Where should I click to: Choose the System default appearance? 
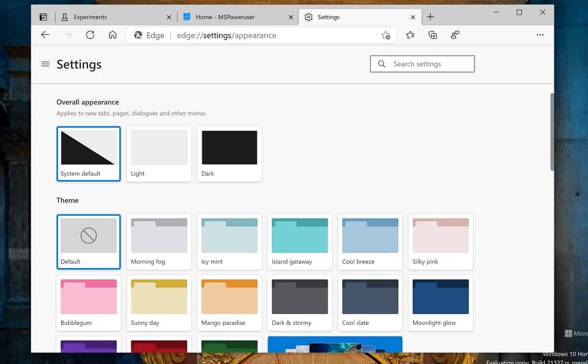click(89, 154)
